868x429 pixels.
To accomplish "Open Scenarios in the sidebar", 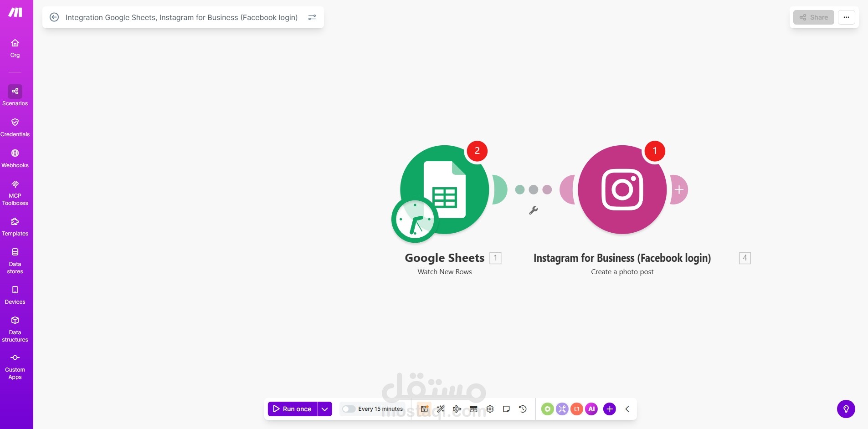I will (15, 96).
